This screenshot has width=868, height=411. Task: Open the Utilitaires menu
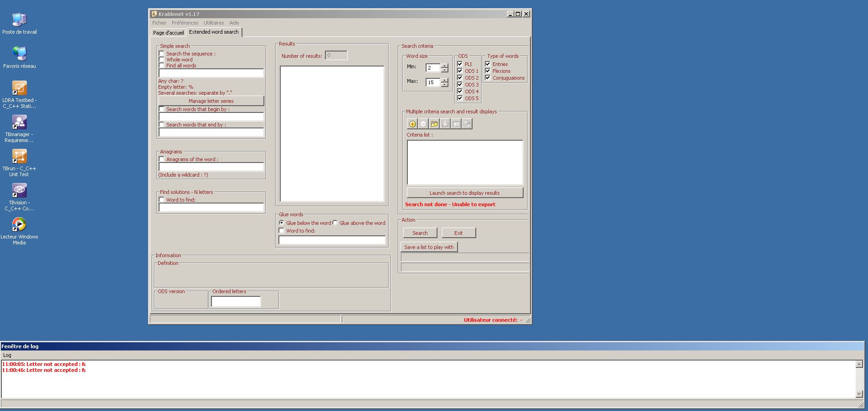pos(214,23)
